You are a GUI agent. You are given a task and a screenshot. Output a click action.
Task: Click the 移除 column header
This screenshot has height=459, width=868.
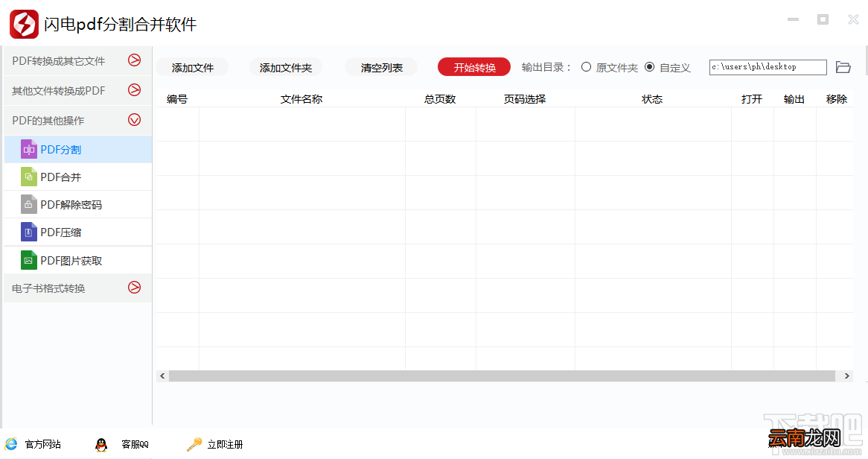pos(837,99)
